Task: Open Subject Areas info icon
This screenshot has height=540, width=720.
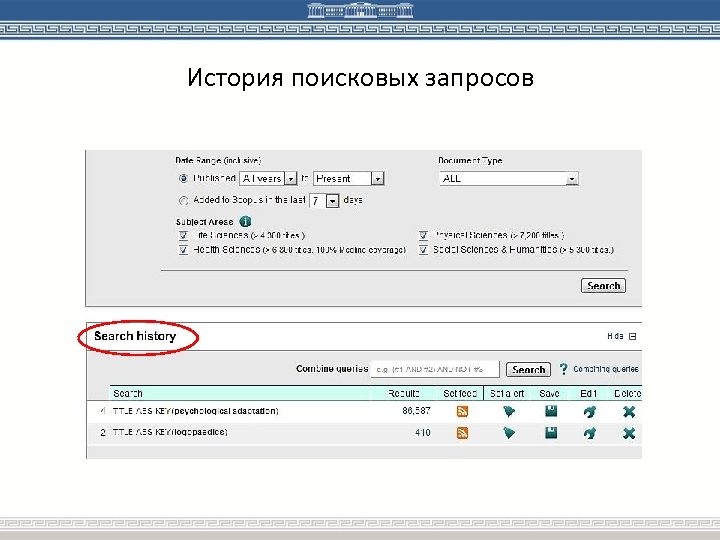Action: coord(246,221)
